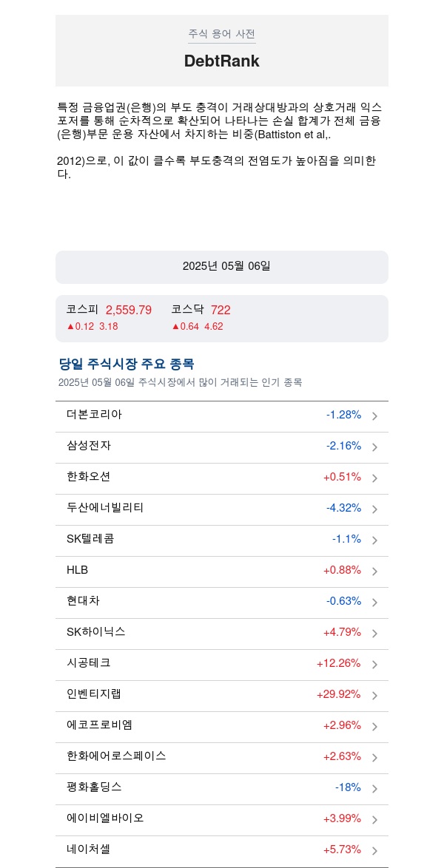Image resolution: width=444 pixels, height=868 pixels.
Task: Open the 주식 용어 사전 link
Action: coord(222,34)
